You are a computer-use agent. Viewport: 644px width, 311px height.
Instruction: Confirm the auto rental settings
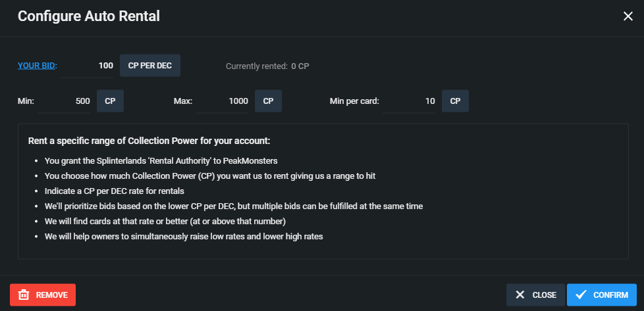(x=602, y=295)
